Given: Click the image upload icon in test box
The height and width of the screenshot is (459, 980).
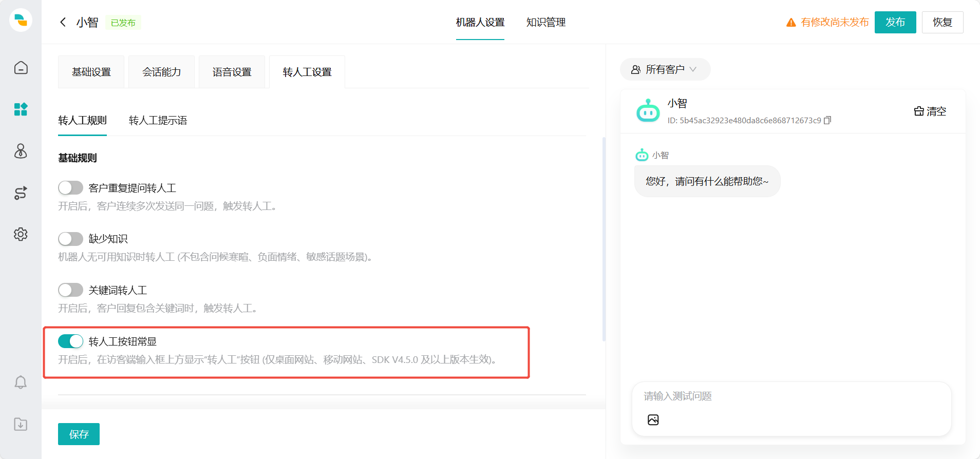Looking at the screenshot, I should [x=653, y=420].
